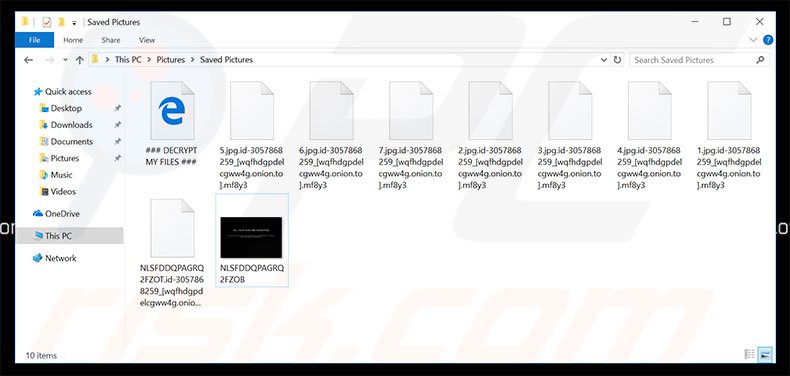Click the NLSFDDQPAGRQ2FZOB file name label
This screenshot has height=376, width=790.
click(252, 274)
